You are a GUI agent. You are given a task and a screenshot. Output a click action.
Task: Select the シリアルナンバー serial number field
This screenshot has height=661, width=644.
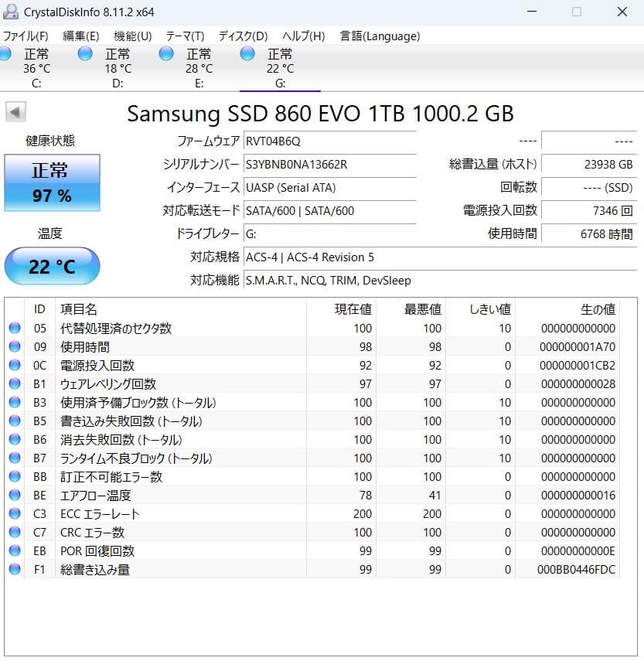[x=325, y=165]
